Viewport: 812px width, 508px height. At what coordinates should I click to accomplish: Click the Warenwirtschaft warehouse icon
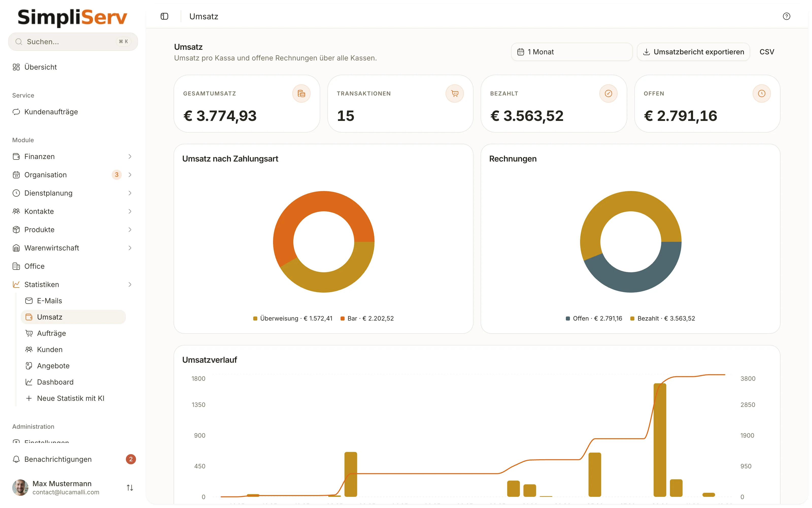click(x=16, y=248)
